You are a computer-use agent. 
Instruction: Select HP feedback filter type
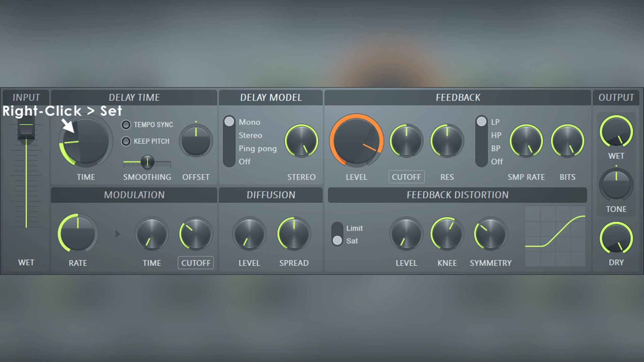point(496,135)
